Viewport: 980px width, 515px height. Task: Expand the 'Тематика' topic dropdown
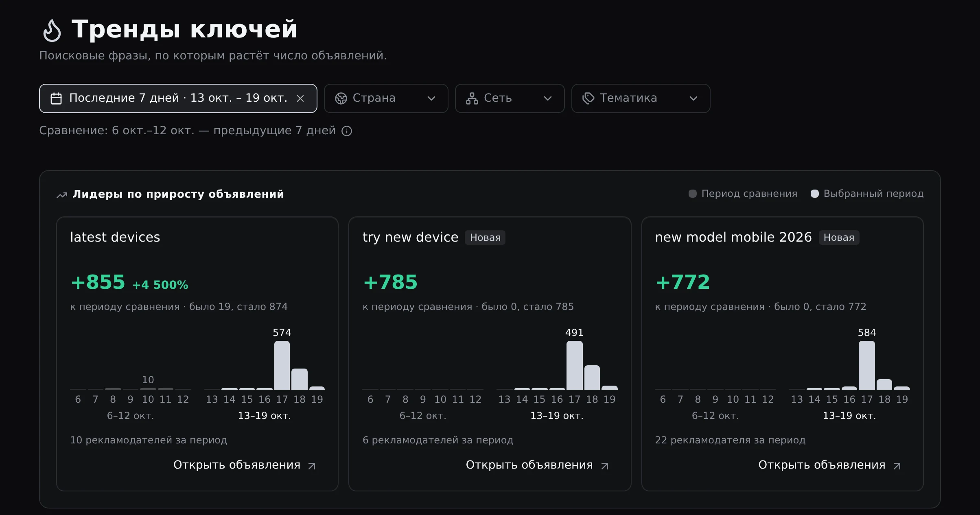641,98
